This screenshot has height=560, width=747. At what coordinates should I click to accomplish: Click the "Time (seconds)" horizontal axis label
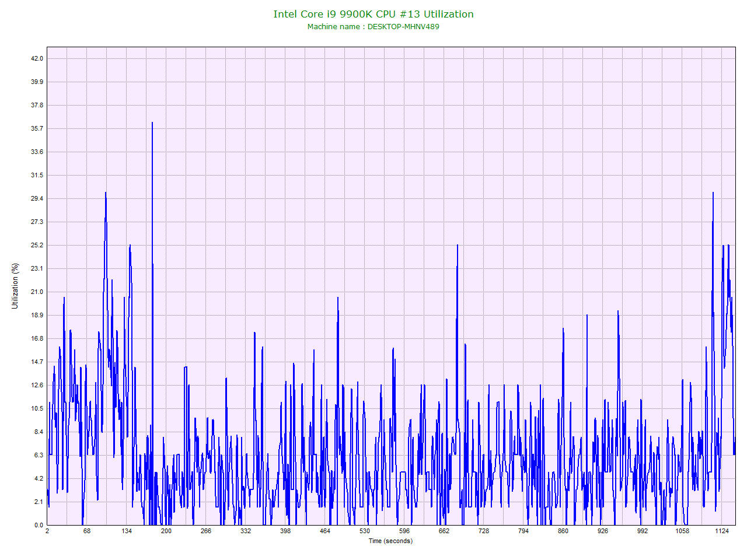point(390,541)
